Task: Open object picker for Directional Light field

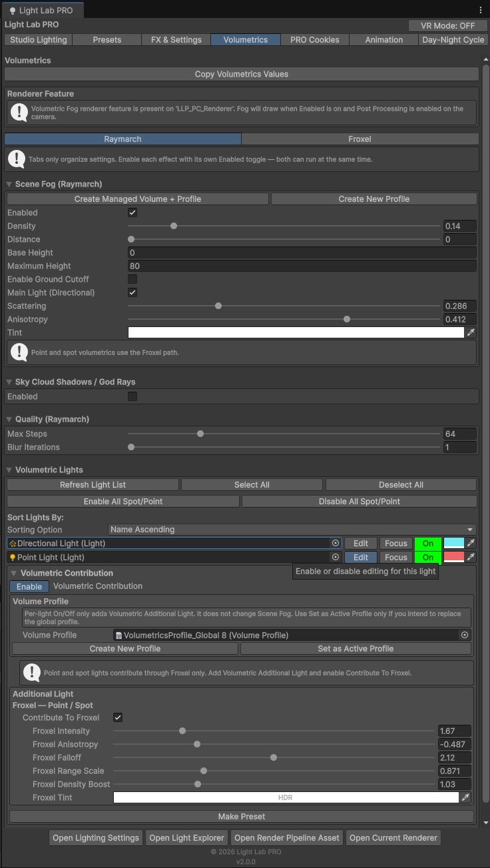Action: coord(336,543)
